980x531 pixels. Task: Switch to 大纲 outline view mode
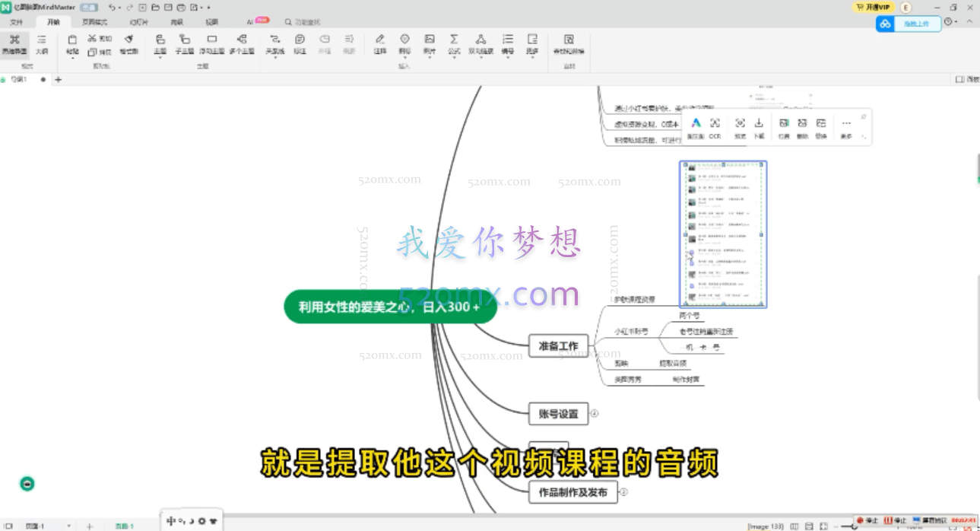click(41, 43)
